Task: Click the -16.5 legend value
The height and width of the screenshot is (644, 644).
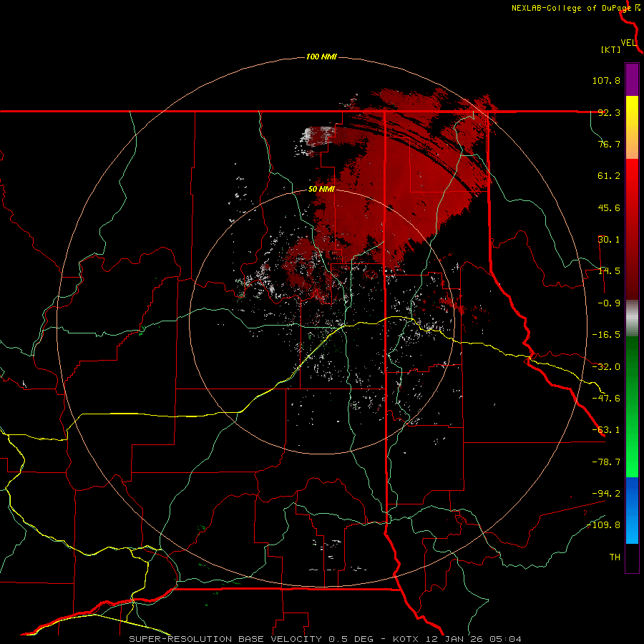Action: tap(606, 335)
